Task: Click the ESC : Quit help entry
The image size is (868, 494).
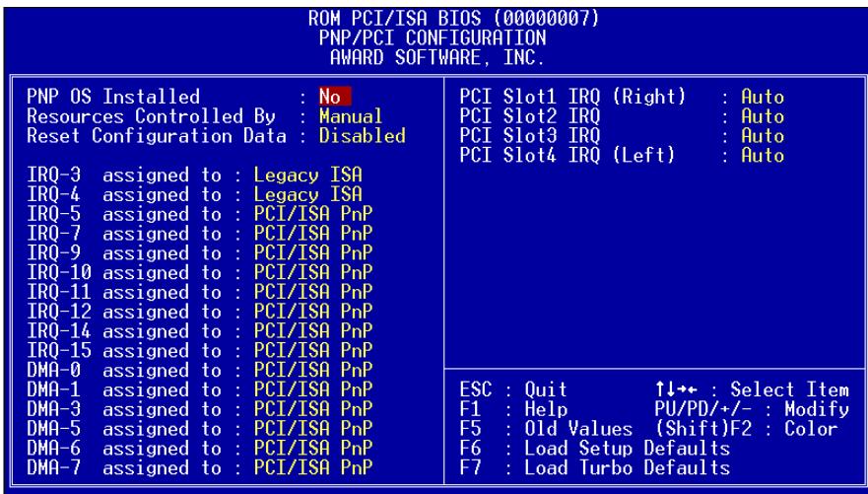Action: [513, 389]
